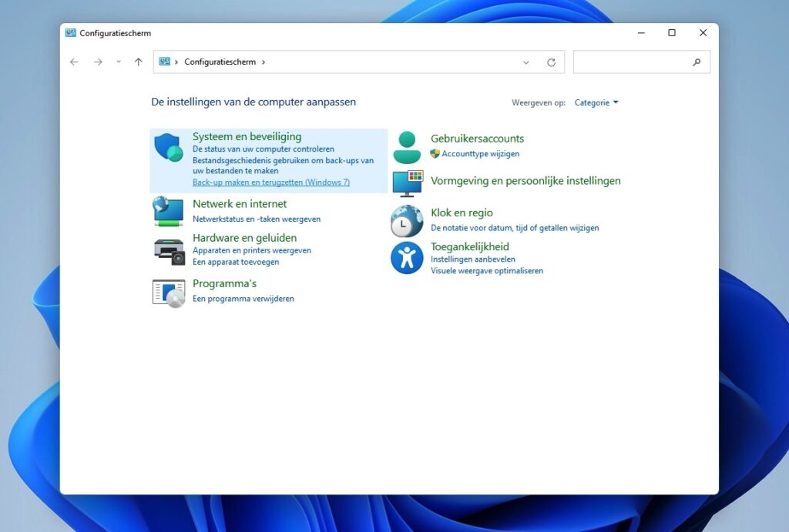This screenshot has width=789, height=532.
Task: Click the Klok en regio clock icon
Action: [407, 221]
